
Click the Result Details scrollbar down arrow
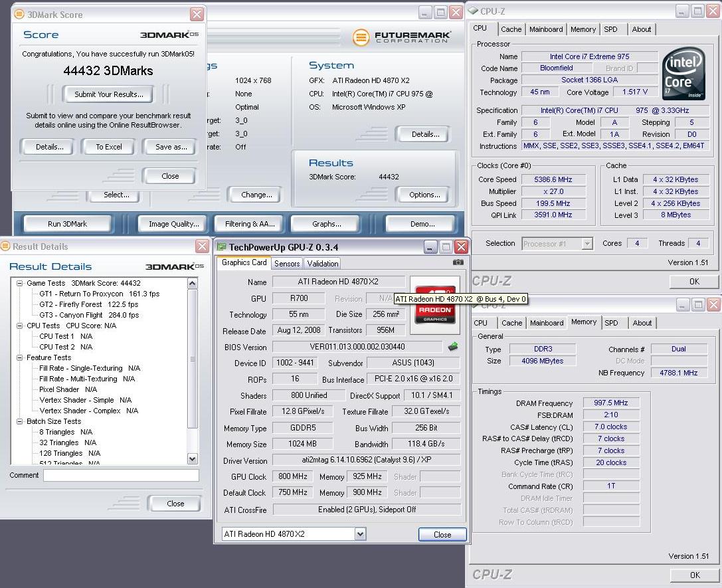[x=193, y=458]
